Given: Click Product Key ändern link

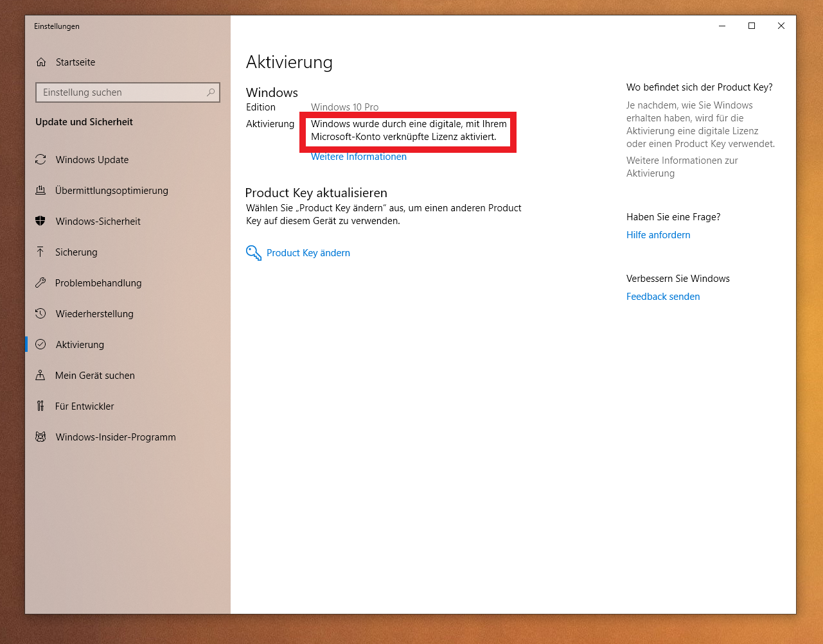Looking at the screenshot, I should click(x=308, y=253).
